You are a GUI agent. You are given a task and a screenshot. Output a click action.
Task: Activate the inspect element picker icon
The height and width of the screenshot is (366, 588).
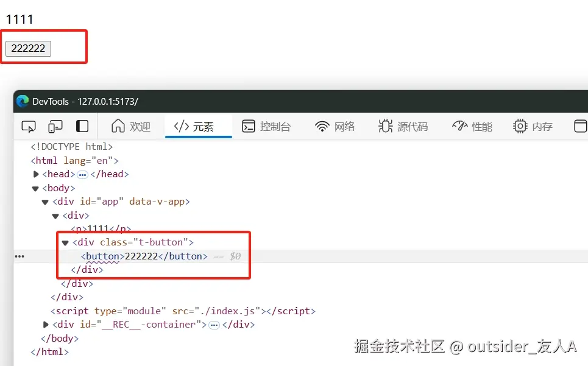[29, 127]
